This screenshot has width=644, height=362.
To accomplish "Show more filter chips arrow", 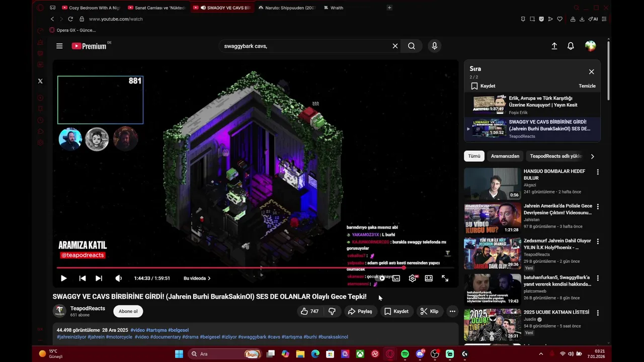I will 592,156.
